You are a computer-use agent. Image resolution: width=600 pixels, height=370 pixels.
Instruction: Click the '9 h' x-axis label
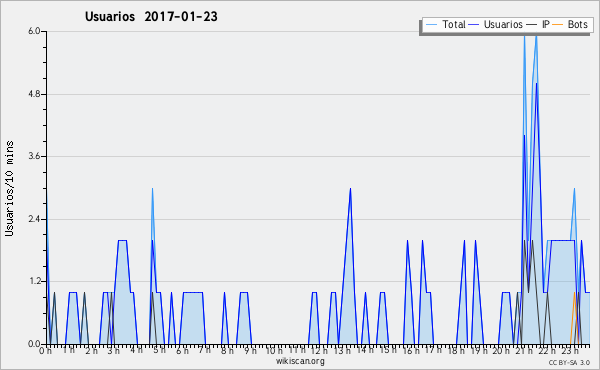tap(250, 350)
